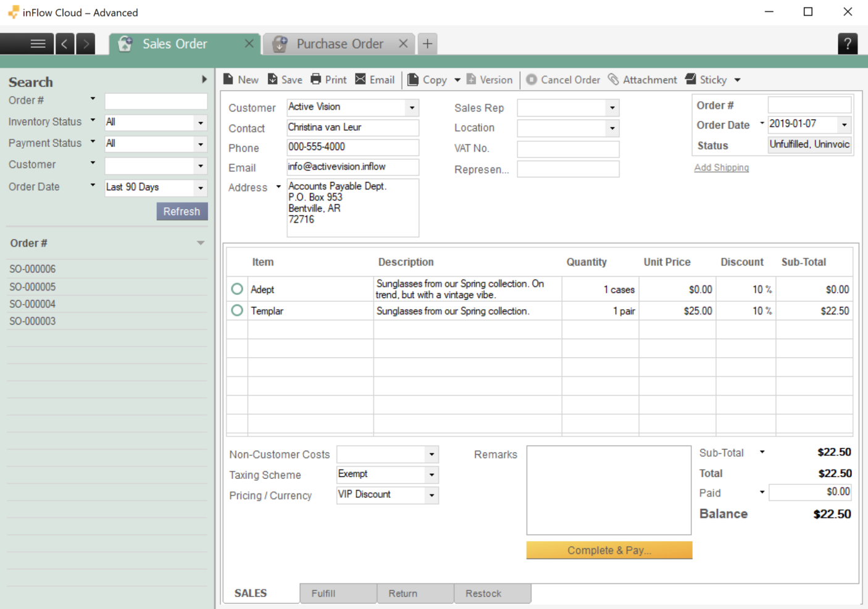Image resolution: width=868 pixels, height=609 pixels.
Task: Expand the Sub-Total options arrow
Action: click(762, 452)
